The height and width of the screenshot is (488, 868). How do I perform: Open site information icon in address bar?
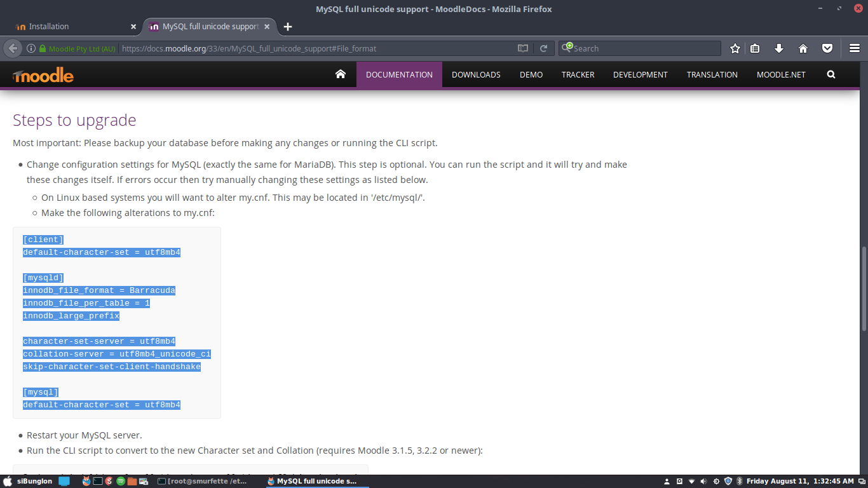click(x=31, y=48)
